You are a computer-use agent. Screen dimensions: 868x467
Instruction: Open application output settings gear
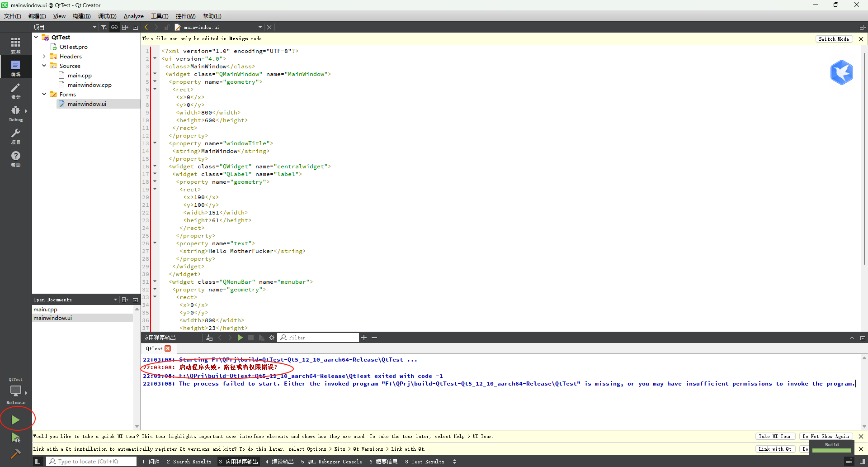272,338
